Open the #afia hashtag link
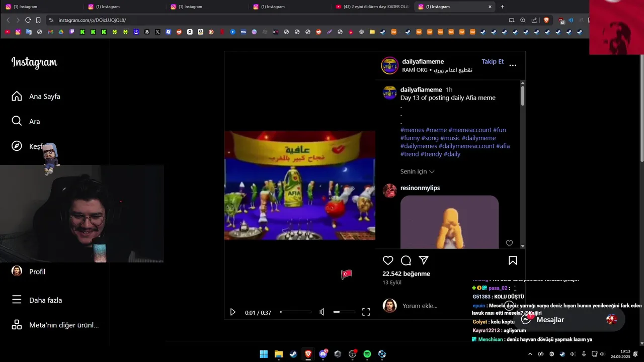Screen dimensions: 644x362 503,146
